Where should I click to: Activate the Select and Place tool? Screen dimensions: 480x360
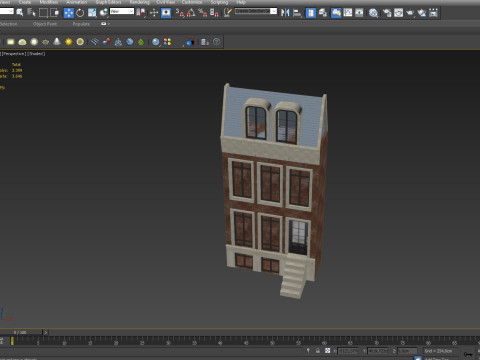tap(104, 13)
